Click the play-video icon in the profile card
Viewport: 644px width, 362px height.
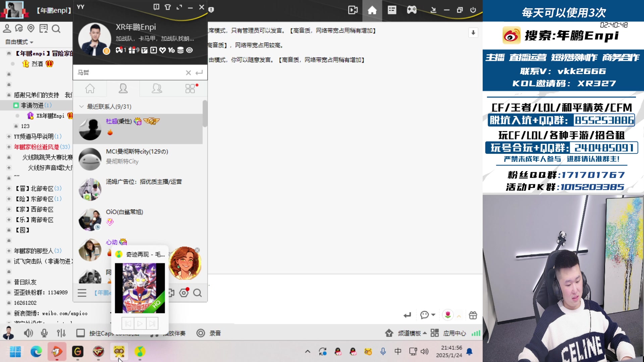point(154,50)
